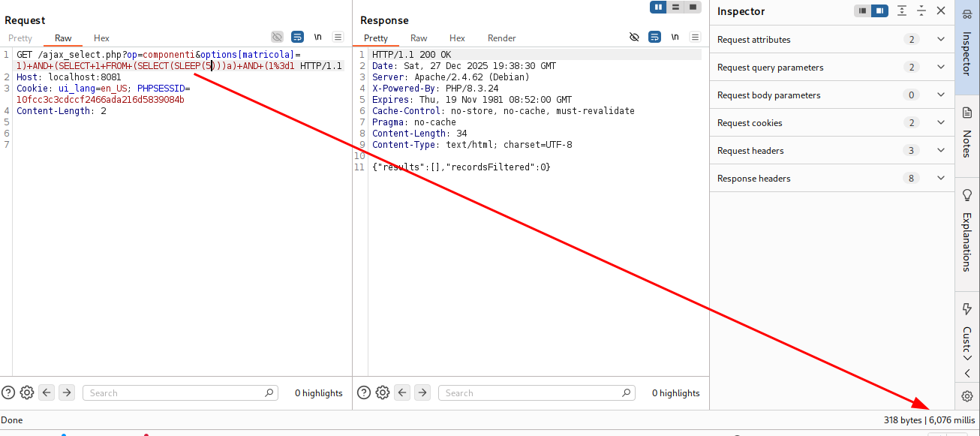Click the Server: Apache/2.4.62 header line
Screen dimensions: 980x436
[451, 77]
